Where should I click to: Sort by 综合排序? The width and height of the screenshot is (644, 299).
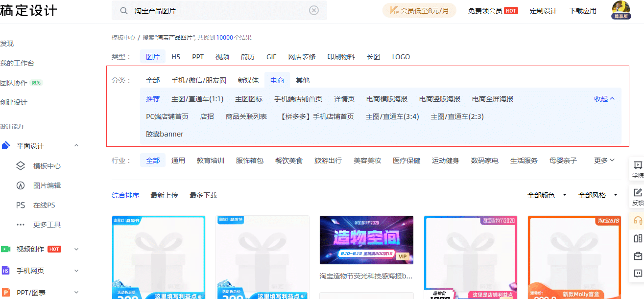point(125,195)
